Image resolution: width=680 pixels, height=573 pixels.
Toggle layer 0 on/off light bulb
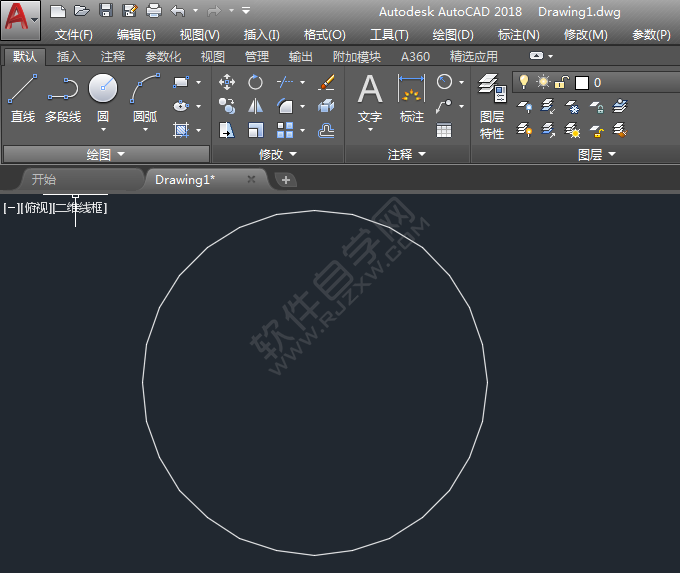click(x=524, y=82)
